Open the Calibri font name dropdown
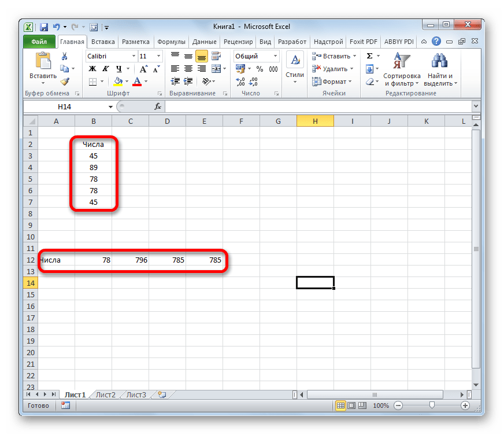Screen dimensions: 504x435 pyautogui.click(x=134, y=56)
